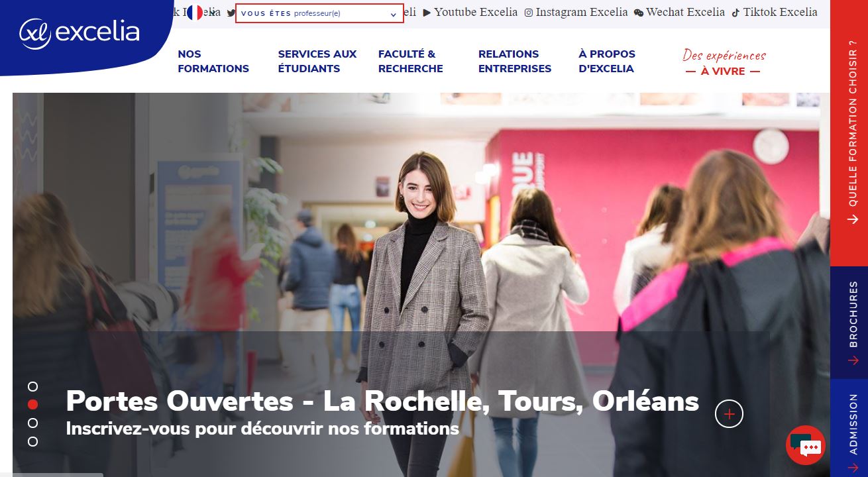
Task: Click the Twitter bird icon
Action: pos(231,13)
